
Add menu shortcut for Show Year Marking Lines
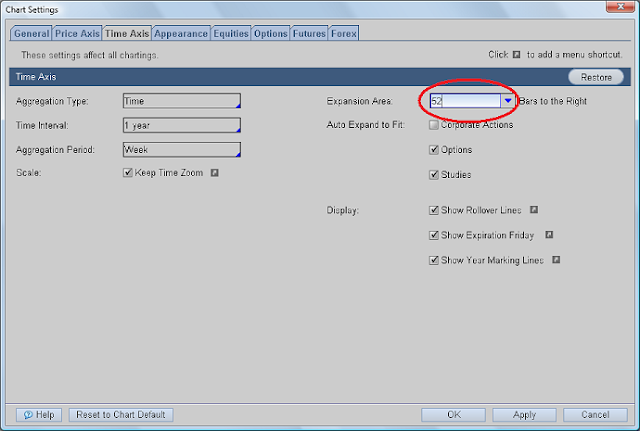(556, 260)
